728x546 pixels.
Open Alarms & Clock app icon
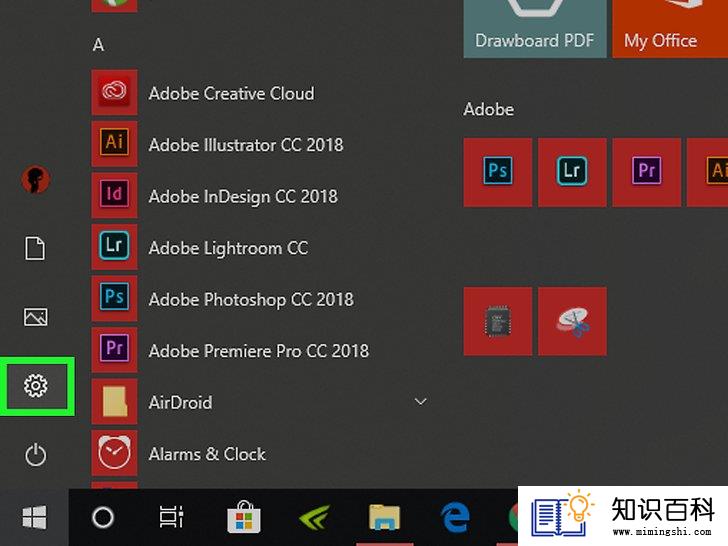point(114,453)
